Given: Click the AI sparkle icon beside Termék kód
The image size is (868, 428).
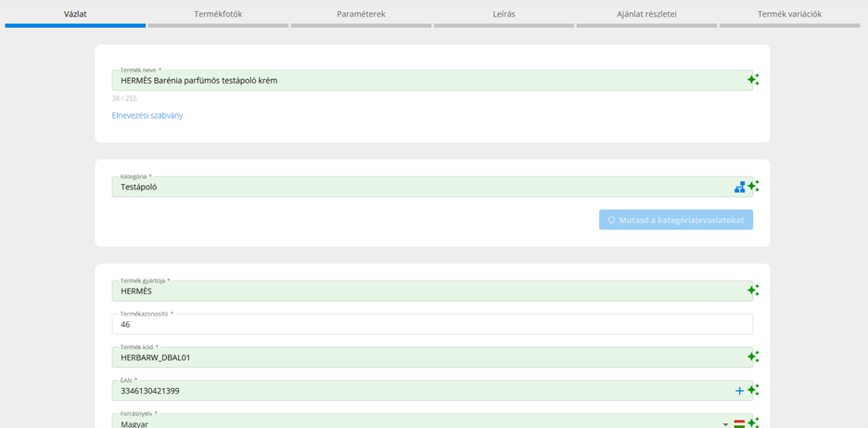Looking at the screenshot, I should 753,357.
